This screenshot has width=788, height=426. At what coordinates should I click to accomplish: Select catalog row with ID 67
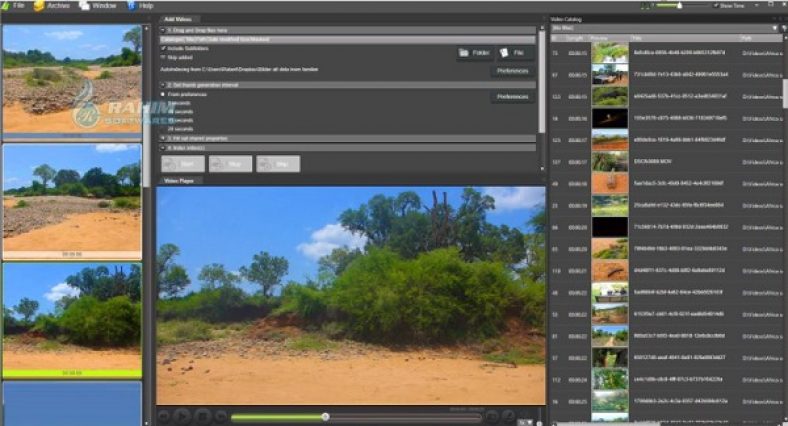point(666,74)
